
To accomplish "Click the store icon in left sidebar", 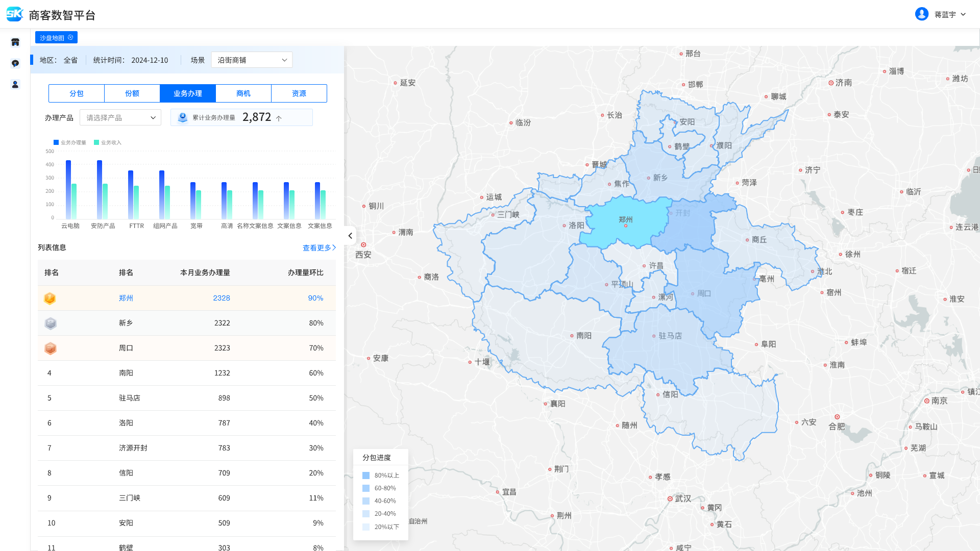I will pos(15,42).
